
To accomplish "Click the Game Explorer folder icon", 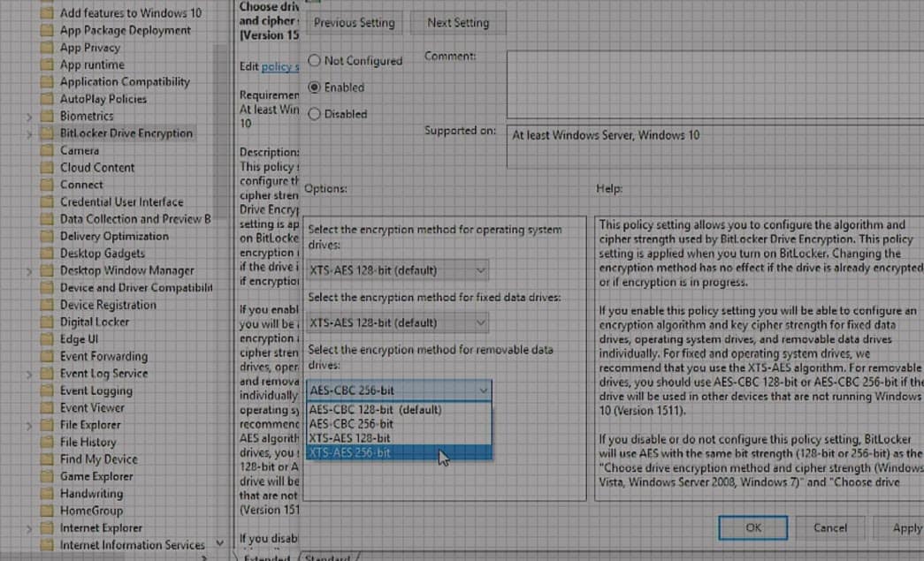I will [x=47, y=476].
